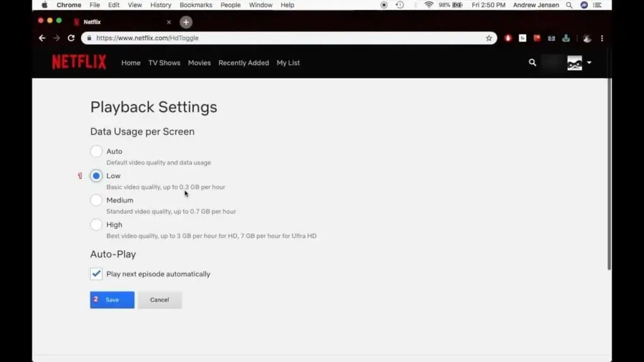Expand the profile dropdown arrow
The image size is (644, 362).
pos(589,62)
